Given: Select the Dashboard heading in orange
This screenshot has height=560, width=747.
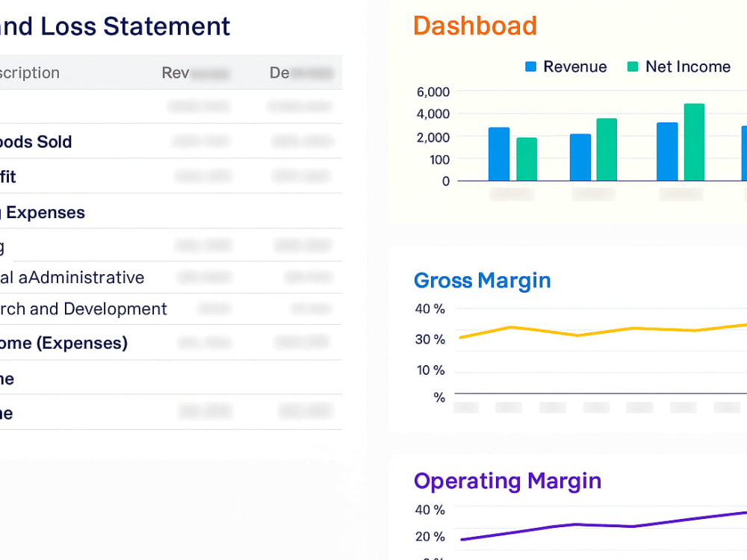Looking at the screenshot, I should click(x=474, y=26).
